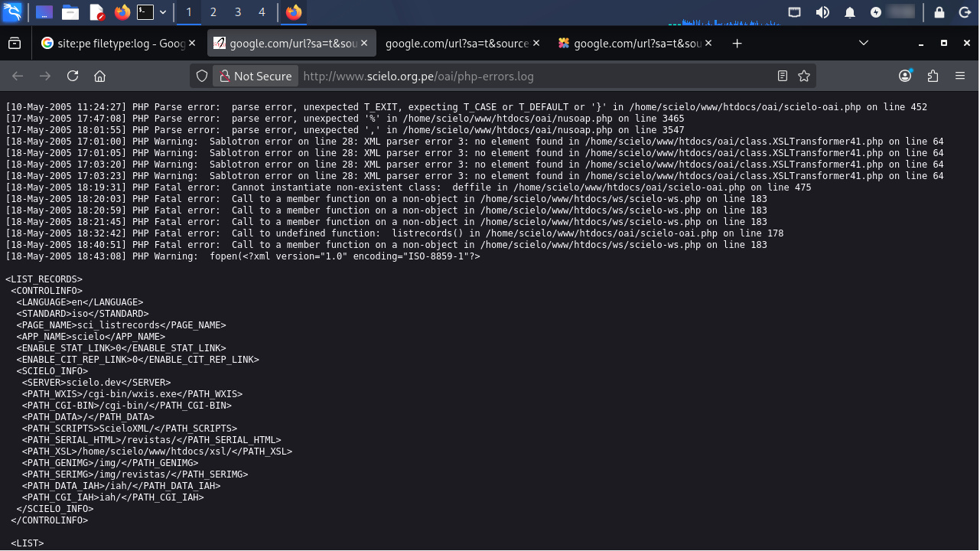This screenshot has height=551, width=980.
Task: Go to the Firefox home page
Action: pyautogui.click(x=99, y=76)
